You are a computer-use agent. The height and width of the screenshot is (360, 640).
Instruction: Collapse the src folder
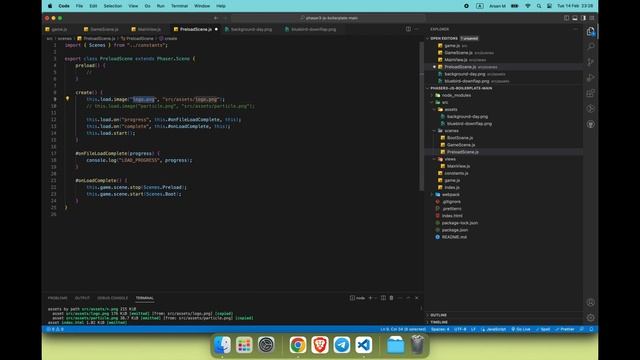[445, 102]
